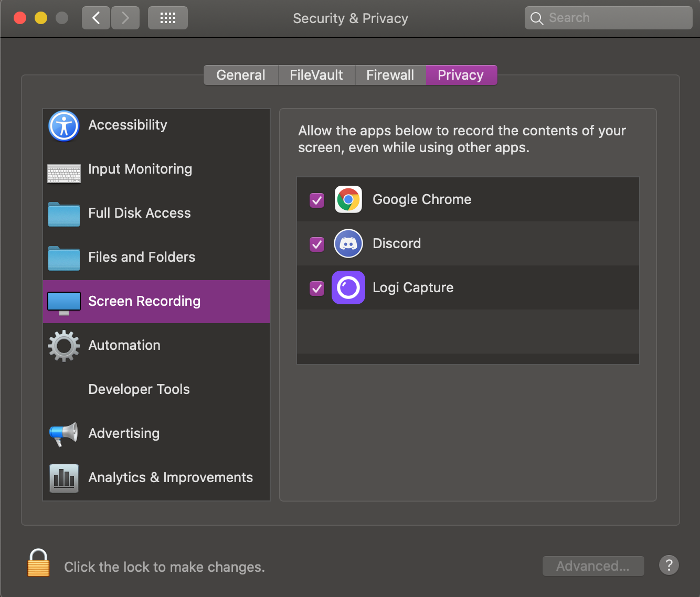Select Full Disk Access category
The width and height of the screenshot is (700, 597).
(156, 214)
